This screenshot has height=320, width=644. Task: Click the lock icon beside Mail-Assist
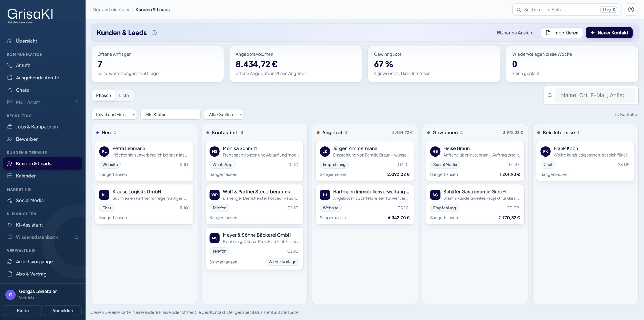coord(76,102)
